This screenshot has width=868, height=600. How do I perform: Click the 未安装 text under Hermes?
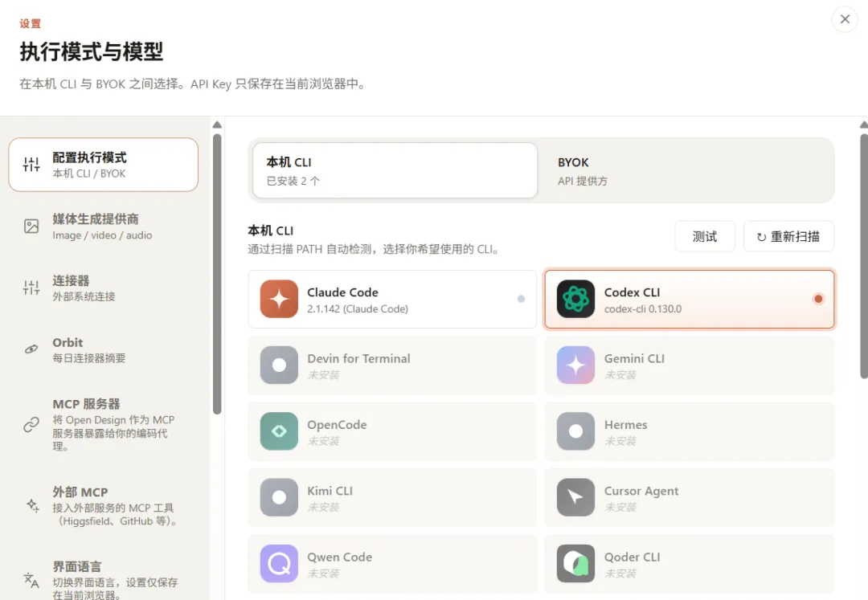pyautogui.click(x=620, y=441)
